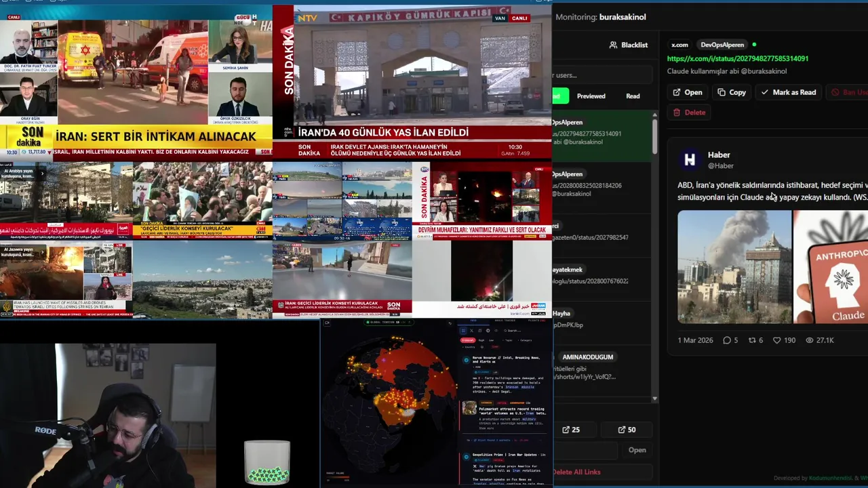Click scroll-up arrow of link list scrollbar
This screenshot has height=488, width=868.
click(654, 115)
